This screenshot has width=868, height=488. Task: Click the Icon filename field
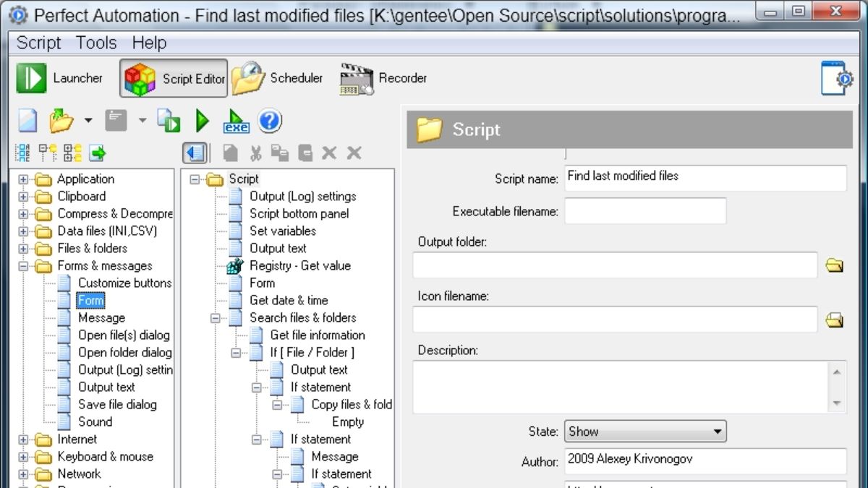click(x=615, y=319)
